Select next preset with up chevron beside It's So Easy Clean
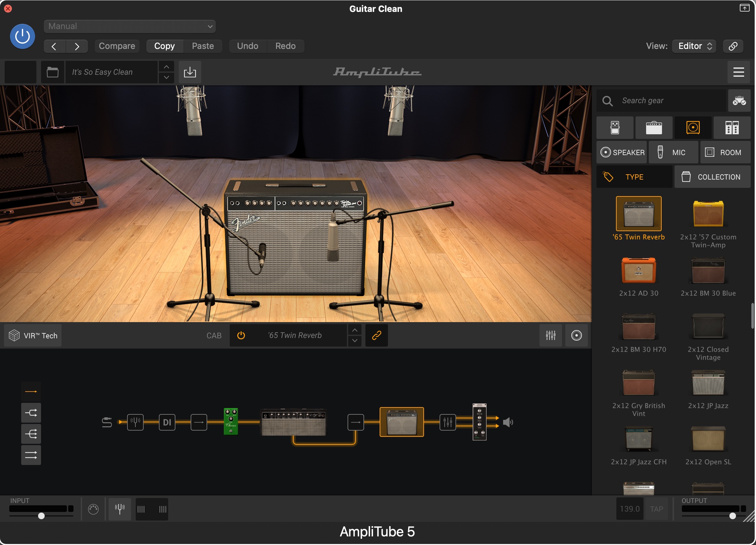Screen dimensions: 756x545 [x=166, y=67]
